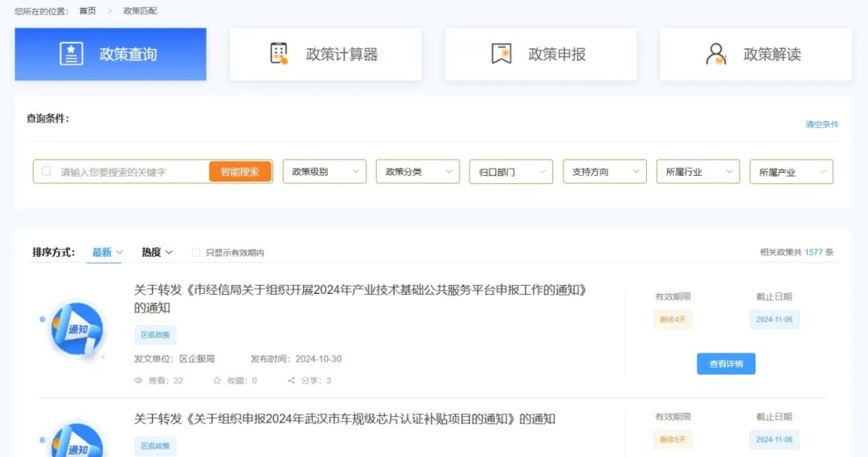Switch to the 政策解读 tab

[x=755, y=55]
